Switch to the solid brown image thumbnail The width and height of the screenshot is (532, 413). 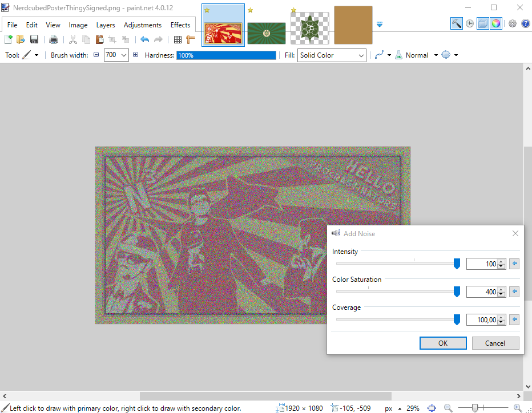click(353, 25)
